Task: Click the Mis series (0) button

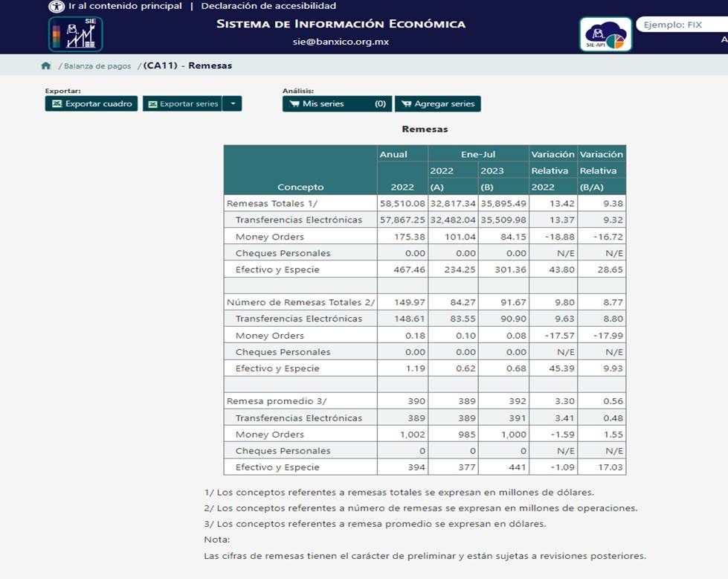Action: pos(337,104)
